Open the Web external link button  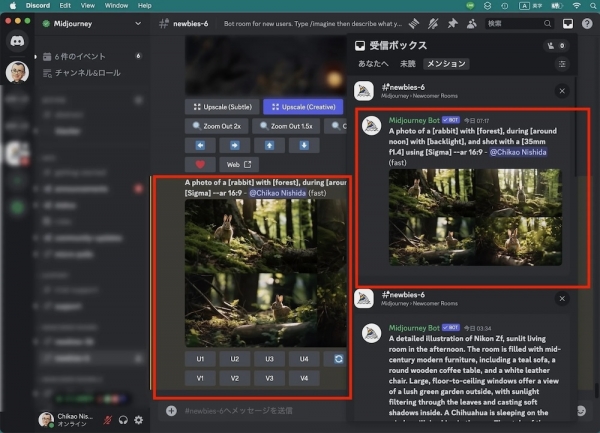point(239,164)
